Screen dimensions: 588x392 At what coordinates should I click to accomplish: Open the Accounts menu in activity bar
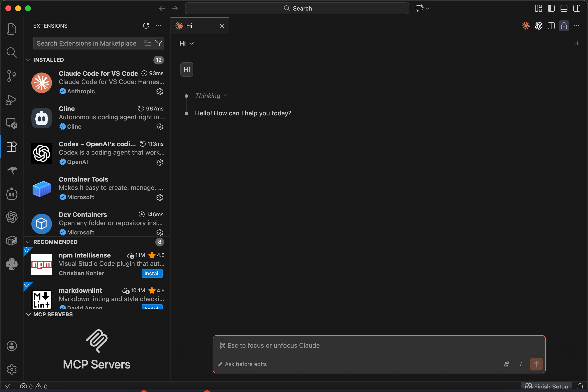[x=12, y=346]
